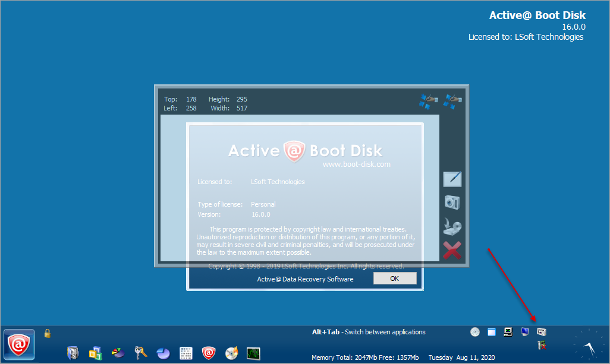Click the network card with red X
Image resolution: width=610 pixels, height=364 pixels.
pyautogui.click(x=542, y=345)
